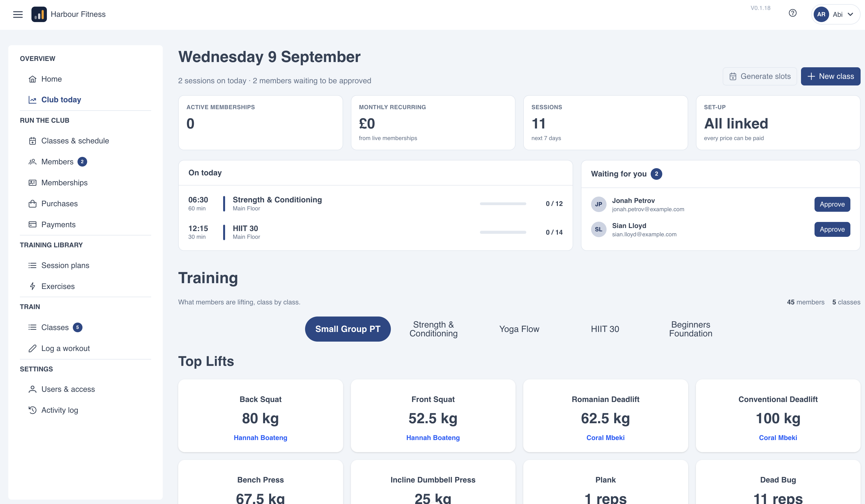This screenshot has width=865, height=504.
Task: Open Coral Mbeki link under Conventional Deadlift
Action: pyautogui.click(x=778, y=438)
